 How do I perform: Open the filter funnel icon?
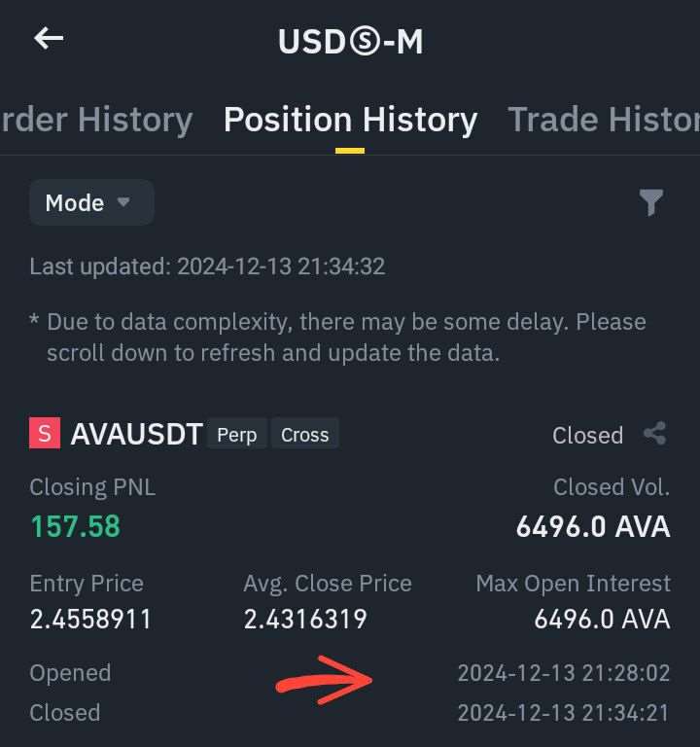point(651,202)
